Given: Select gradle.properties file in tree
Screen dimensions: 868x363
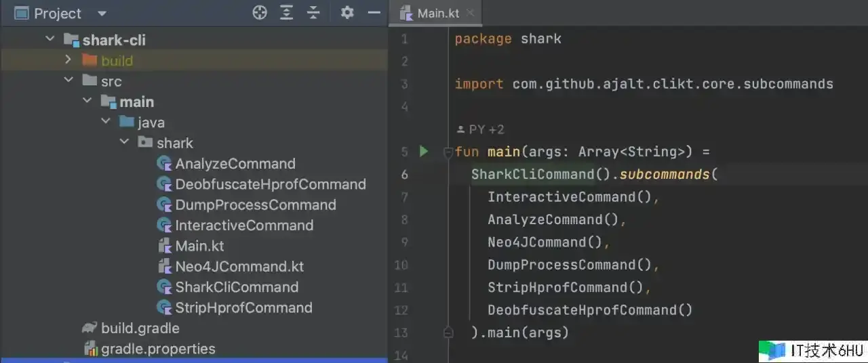Looking at the screenshot, I should pyautogui.click(x=158, y=349).
